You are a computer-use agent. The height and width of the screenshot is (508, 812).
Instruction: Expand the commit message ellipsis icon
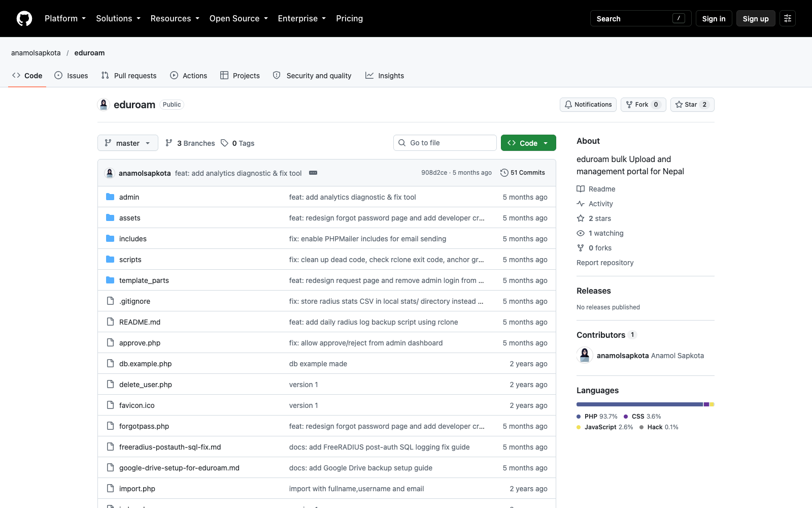[313, 173]
